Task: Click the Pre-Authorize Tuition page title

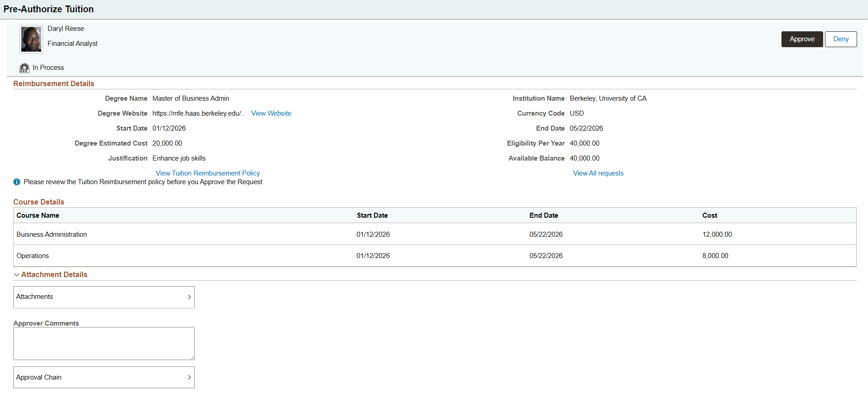Action: [48, 9]
